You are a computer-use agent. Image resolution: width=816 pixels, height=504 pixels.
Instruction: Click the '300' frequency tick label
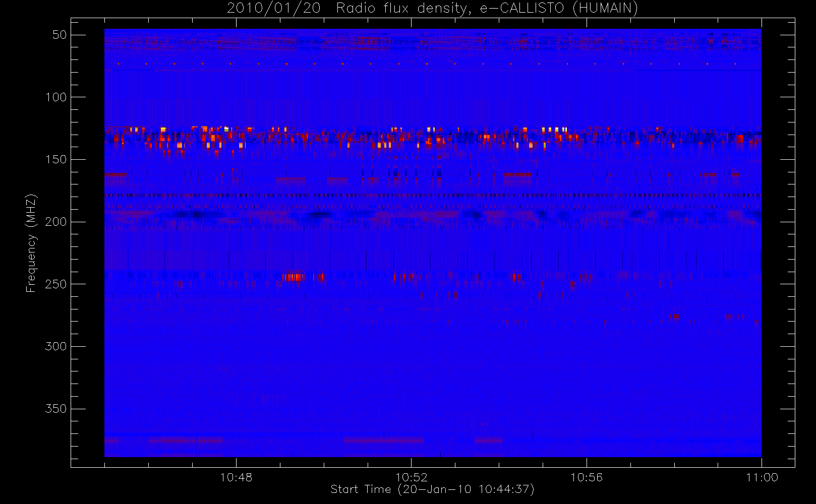point(56,347)
